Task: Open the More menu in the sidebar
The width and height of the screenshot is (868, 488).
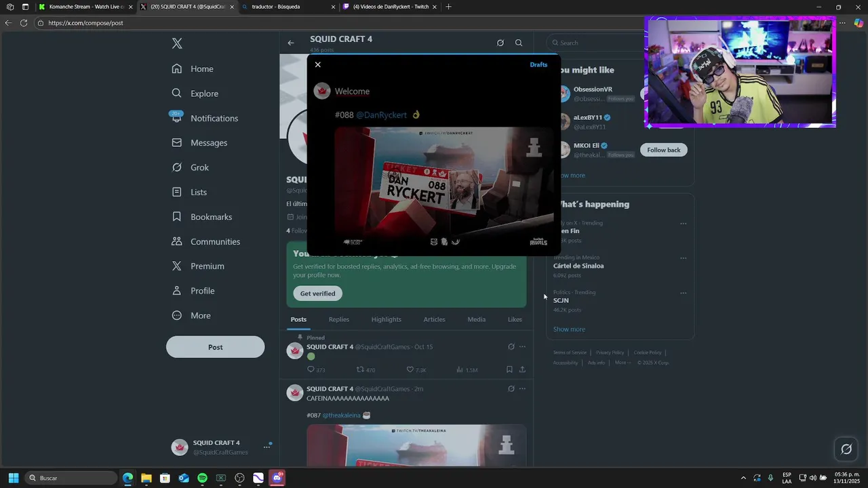Action: coord(191,316)
